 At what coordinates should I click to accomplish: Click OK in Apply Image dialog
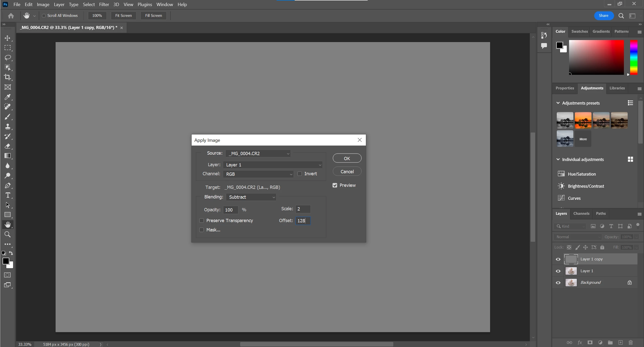pyautogui.click(x=347, y=158)
